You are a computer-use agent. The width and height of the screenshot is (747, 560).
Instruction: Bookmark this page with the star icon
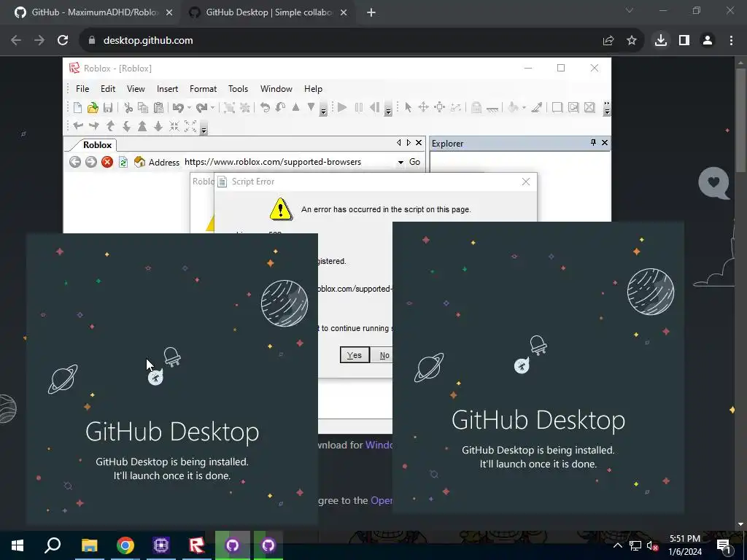[632, 41]
